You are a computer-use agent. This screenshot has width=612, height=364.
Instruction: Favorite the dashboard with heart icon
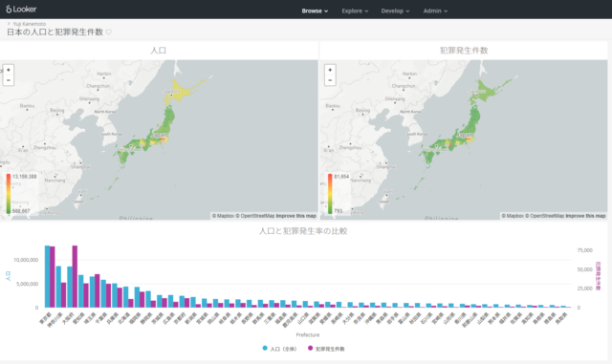[x=109, y=32]
